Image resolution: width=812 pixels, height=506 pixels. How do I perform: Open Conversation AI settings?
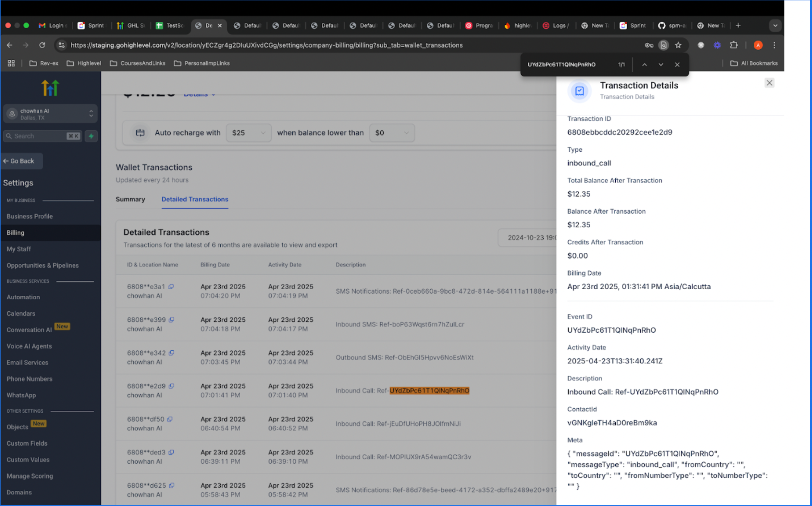[x=29, y=330]
